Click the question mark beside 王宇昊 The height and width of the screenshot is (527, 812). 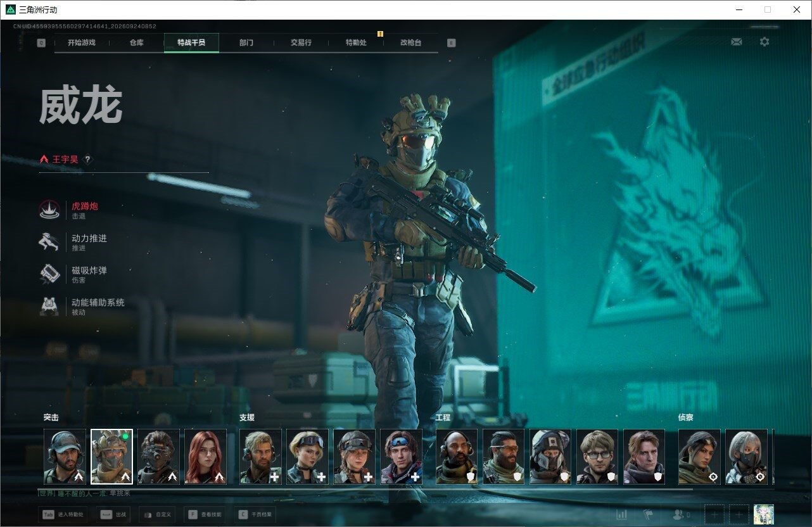(x=87, y=160)
